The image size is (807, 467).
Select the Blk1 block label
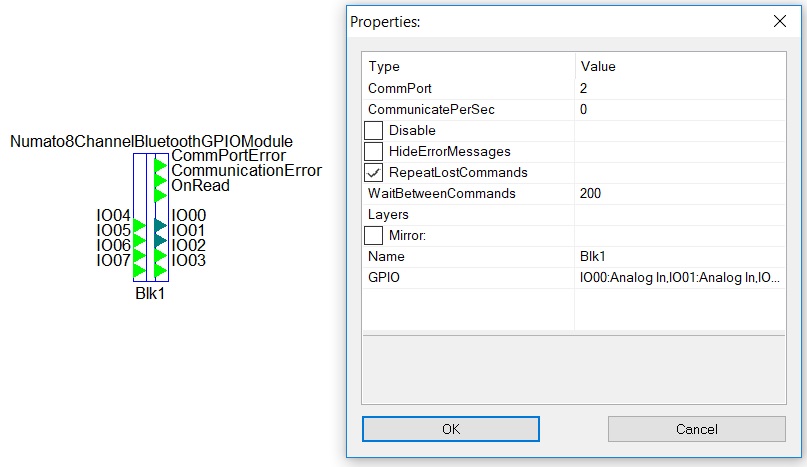150,293
